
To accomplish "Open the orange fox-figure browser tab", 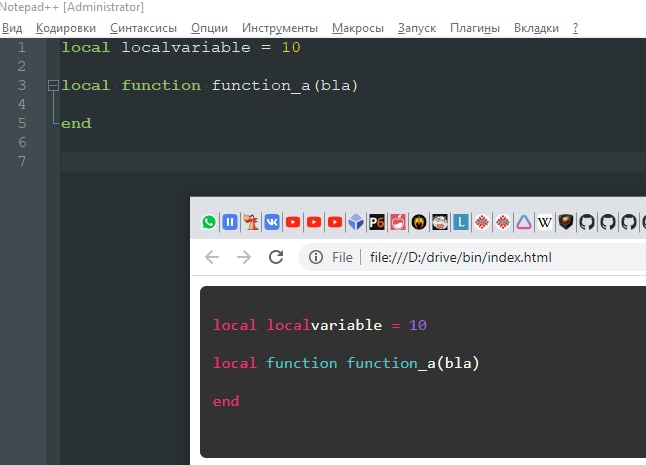I will point(251,222).
